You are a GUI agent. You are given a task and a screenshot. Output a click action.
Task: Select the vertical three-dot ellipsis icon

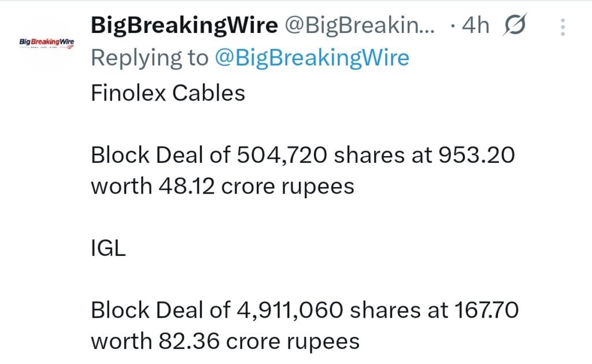click(561, 25)
